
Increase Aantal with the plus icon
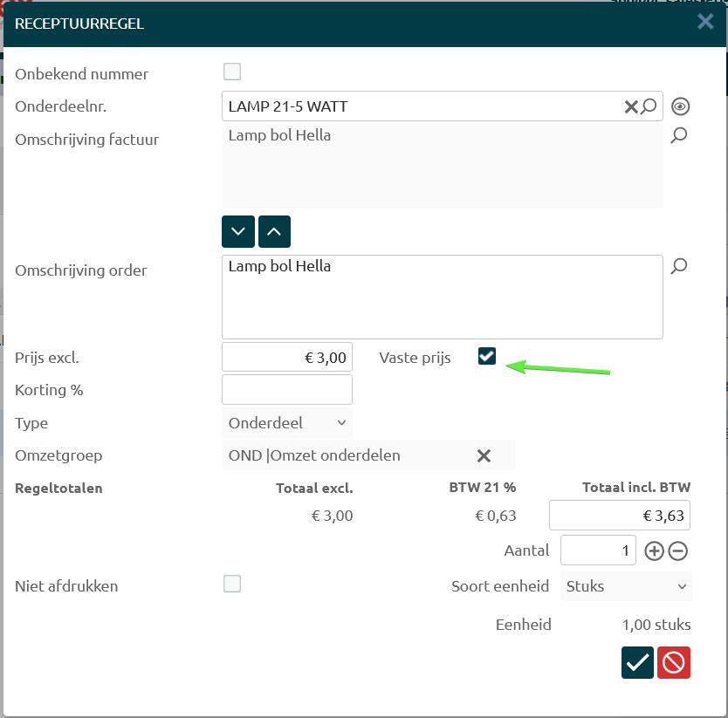(x=654, y=550)
